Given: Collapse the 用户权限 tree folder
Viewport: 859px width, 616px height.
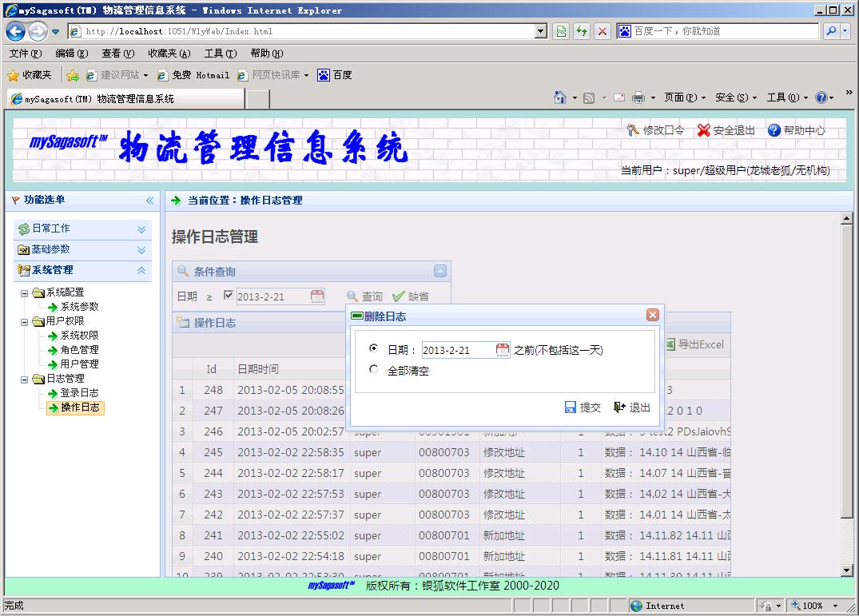Looking at the screenshot, I should pos(24,322).
